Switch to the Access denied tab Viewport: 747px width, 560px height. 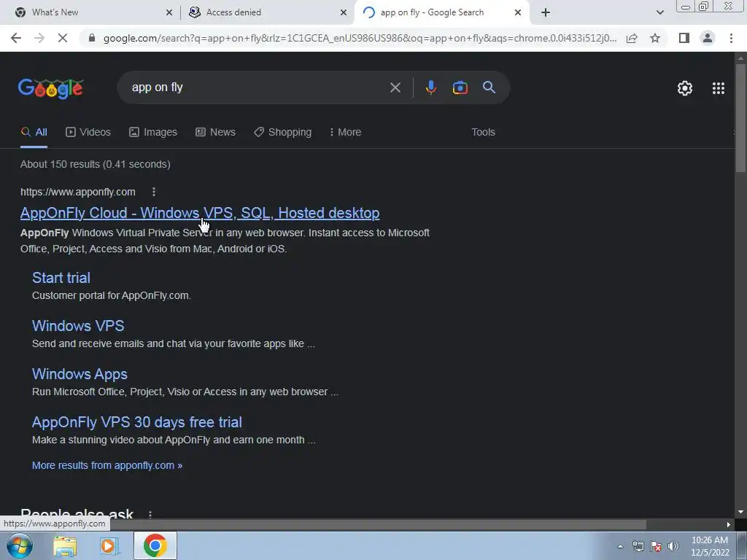pos(268,12)
